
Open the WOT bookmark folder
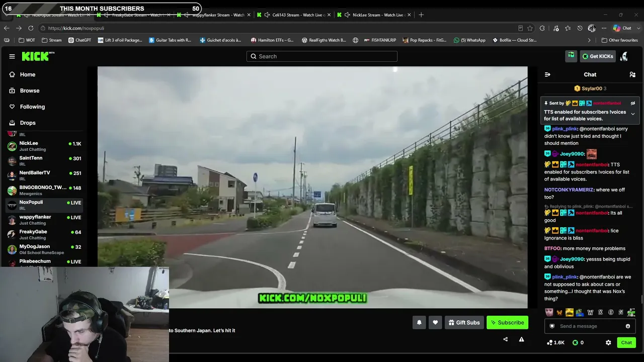tap(27, 40)
